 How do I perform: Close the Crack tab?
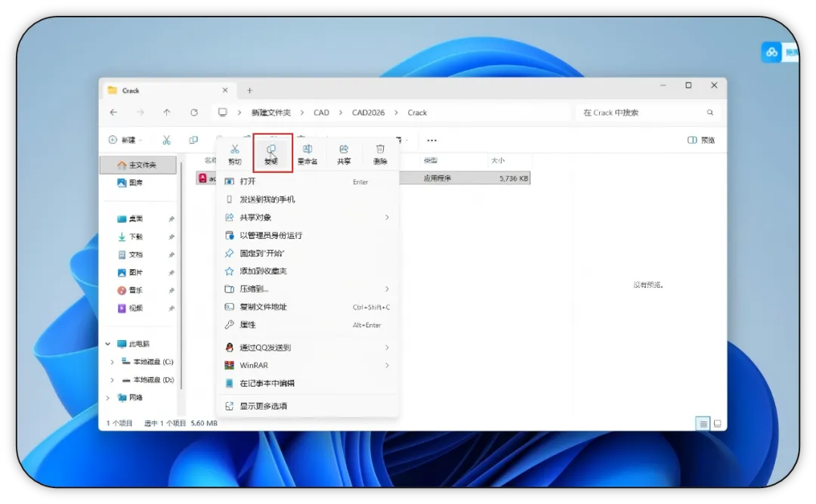(x=225, y=90)
